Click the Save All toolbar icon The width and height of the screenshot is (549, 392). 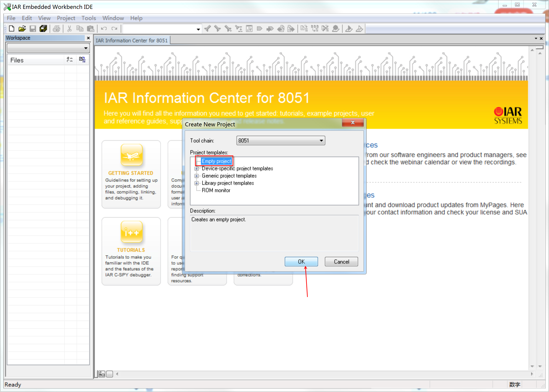coord(43,29)
